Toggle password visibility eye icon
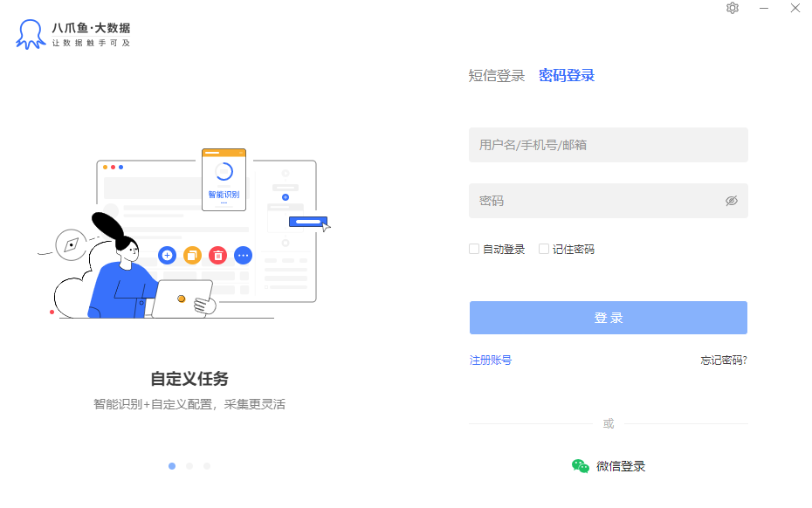Viewport: 812px width, 508px height. click(x=731, y=201)
